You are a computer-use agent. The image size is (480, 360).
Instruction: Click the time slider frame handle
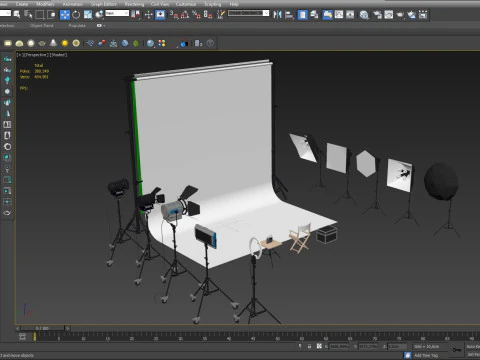(x=42, y=328)
